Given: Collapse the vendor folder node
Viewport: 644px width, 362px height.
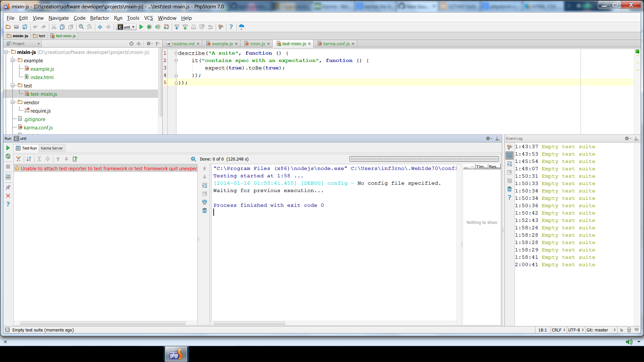Looking at the screenshot, I should (x=12, y=102).
